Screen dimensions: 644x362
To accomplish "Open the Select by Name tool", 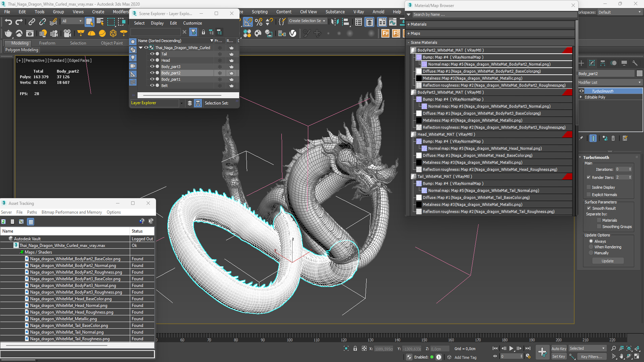I will tap(100, 22).
